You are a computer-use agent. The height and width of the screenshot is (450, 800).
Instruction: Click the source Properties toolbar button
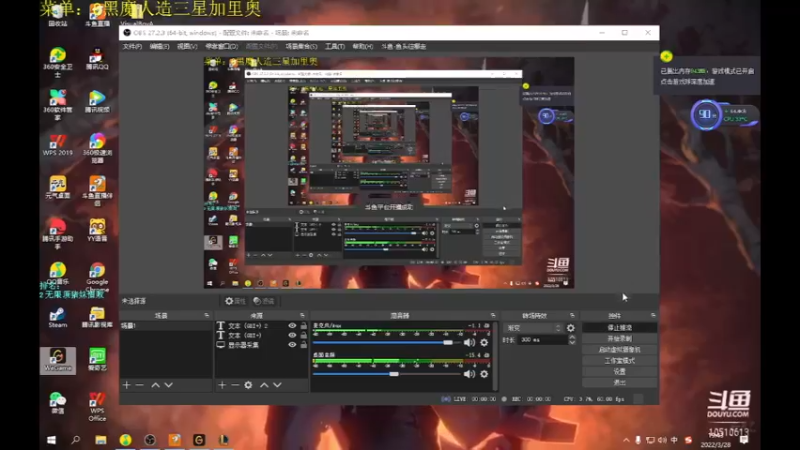(x=236, y=301)
